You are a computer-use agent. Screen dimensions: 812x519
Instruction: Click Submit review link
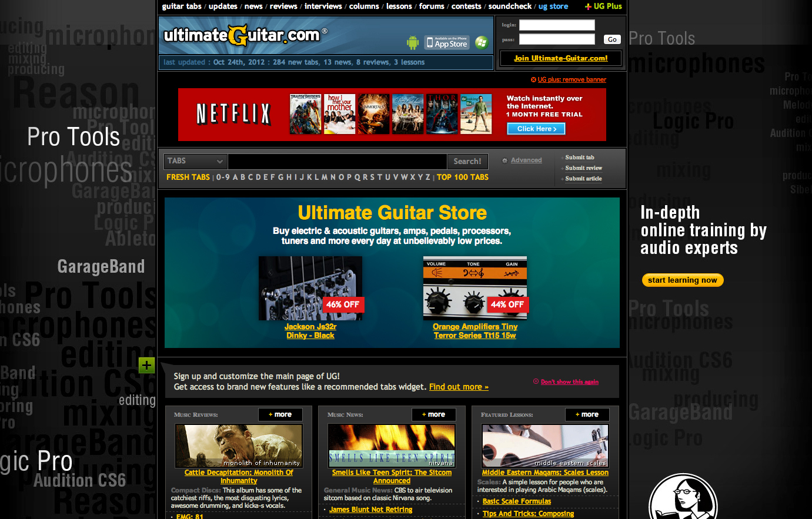[x=584, y=168]
